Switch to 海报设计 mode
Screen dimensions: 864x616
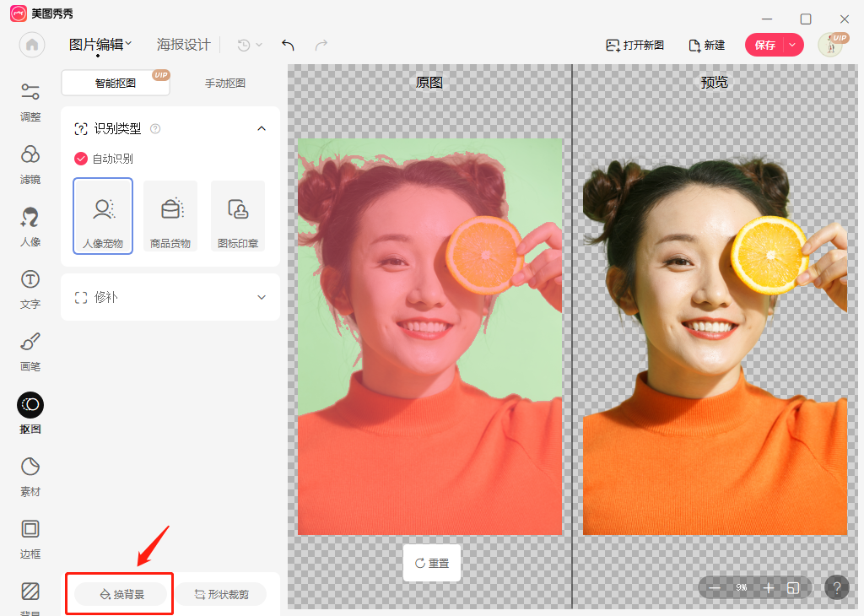[x=183, y=45]
